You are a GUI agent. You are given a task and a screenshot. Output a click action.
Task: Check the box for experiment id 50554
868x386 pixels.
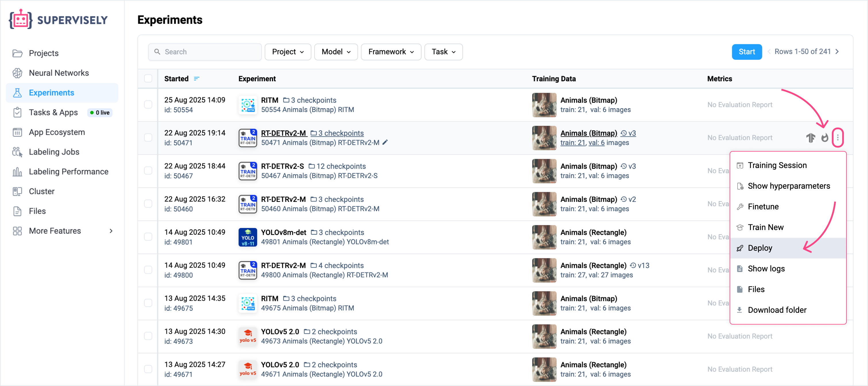coord(148,105)
